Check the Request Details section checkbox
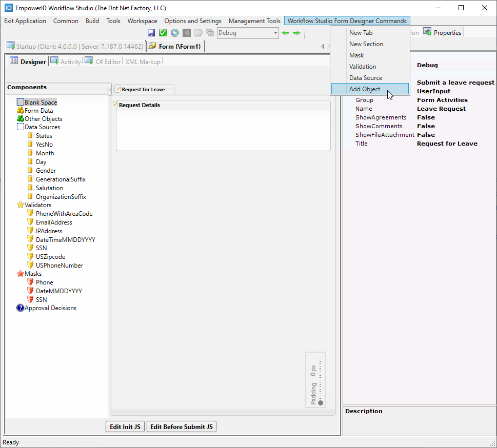Image resolution: width=497 pixels, height=448 pixels. [115, 105]
